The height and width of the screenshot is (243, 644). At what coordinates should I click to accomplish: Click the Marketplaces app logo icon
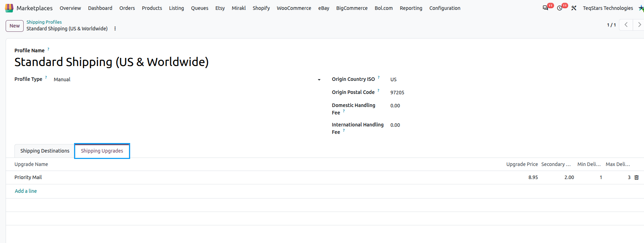[9, 8]
